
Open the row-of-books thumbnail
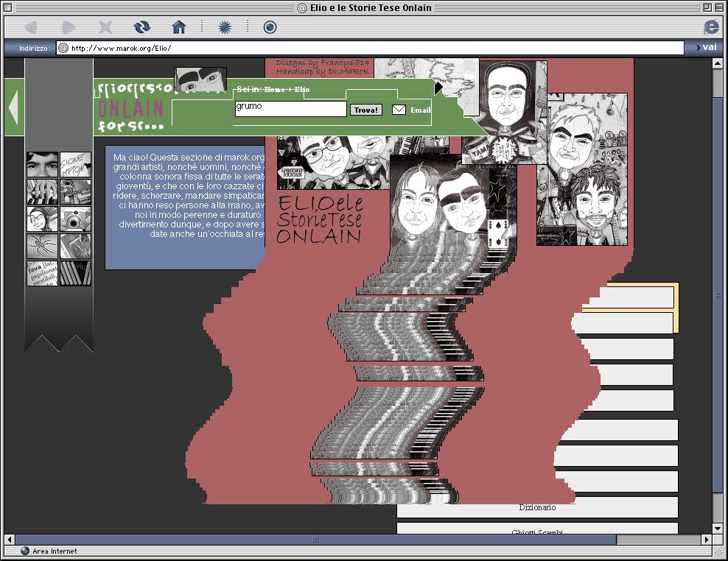(75, 273)
